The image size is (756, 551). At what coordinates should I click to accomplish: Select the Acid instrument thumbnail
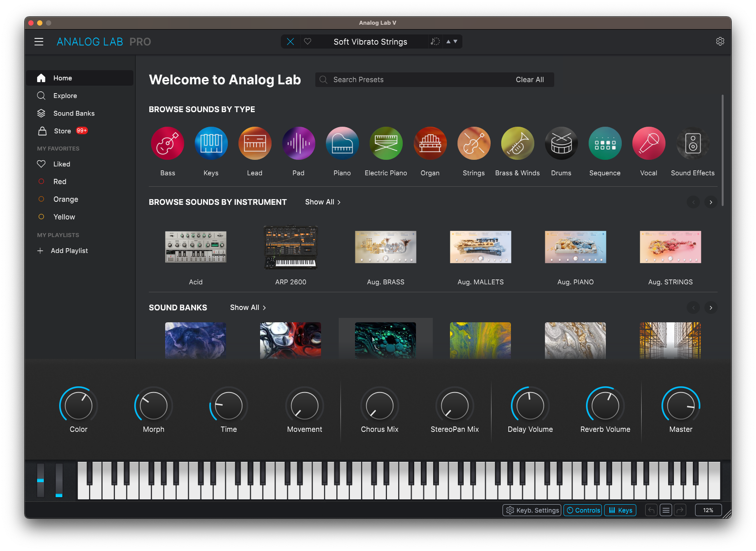pyautogui.click(x=196, y=247)
